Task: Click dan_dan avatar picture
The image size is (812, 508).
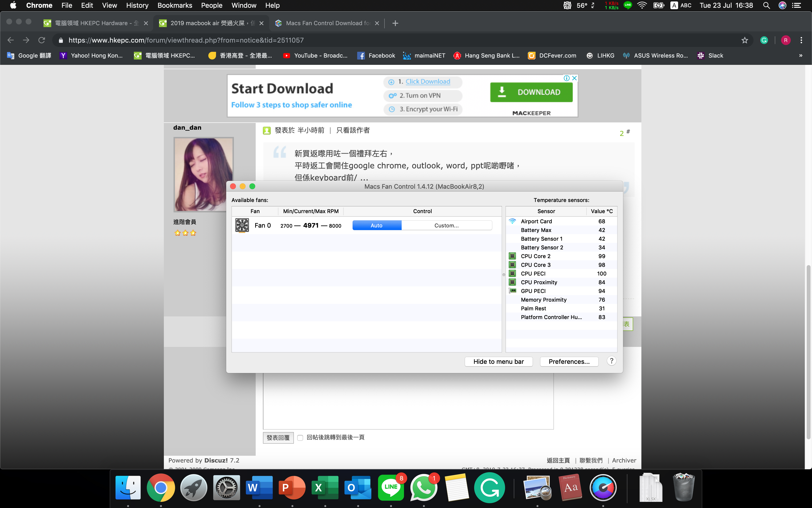Action: [204, 174]
